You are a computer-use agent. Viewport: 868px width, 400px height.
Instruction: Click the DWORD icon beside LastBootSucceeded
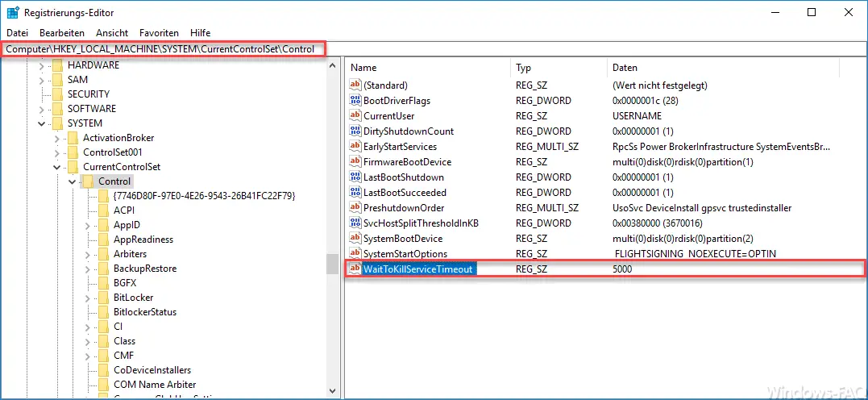(x=355, y=193)
